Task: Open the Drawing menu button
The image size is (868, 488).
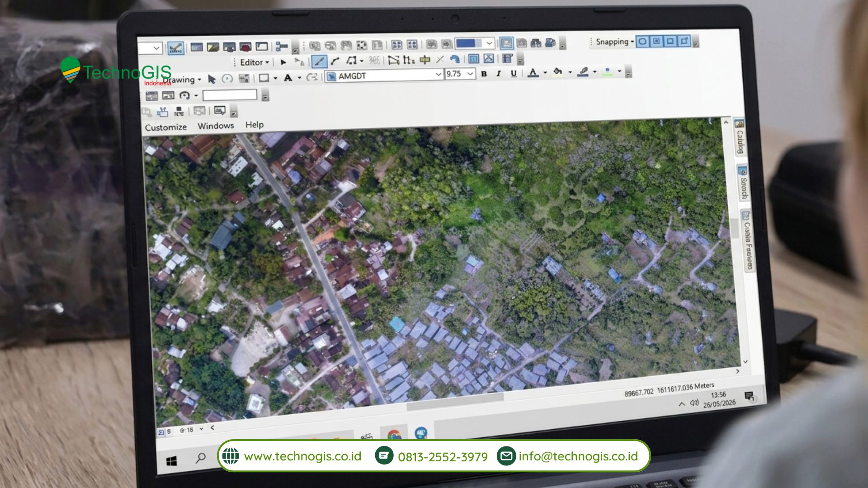Action: pyautogui.click(x=182, y=80)
